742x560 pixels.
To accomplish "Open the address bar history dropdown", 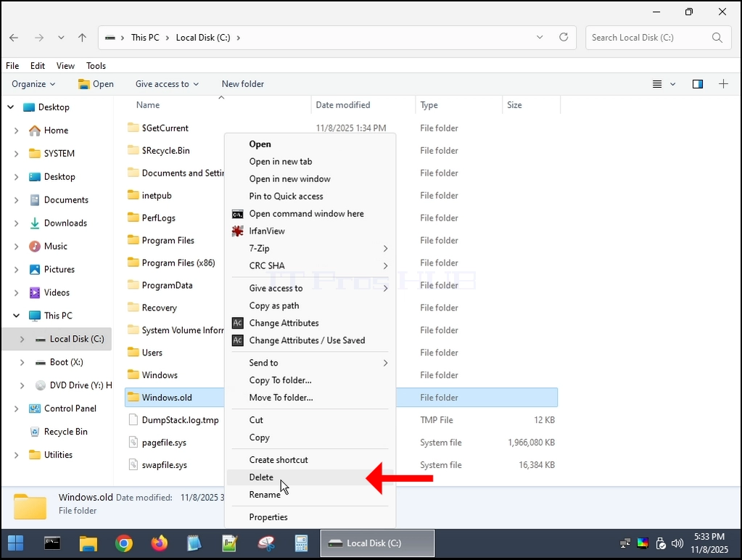I will point(540,37).
